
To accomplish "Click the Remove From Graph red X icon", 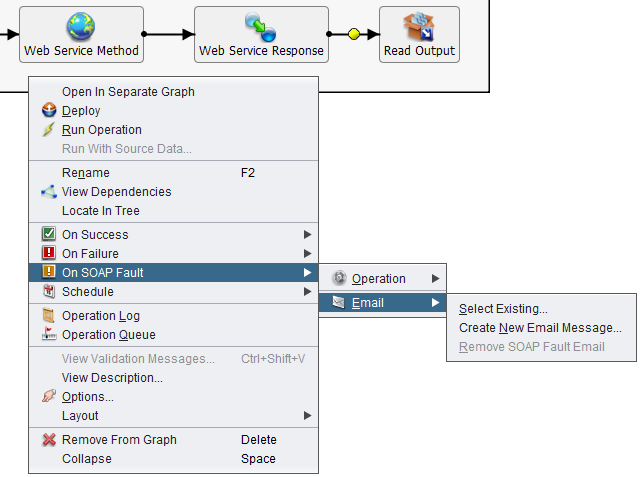I will click(49, 440).
